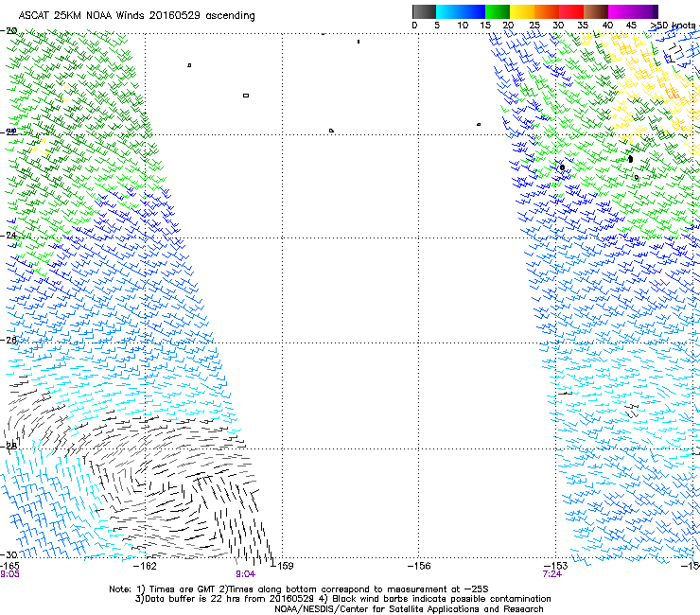The width and height of the screenshot is (700, 615).
Task: Click the '10' label under the color bar
Action: [x=463, y=26]
